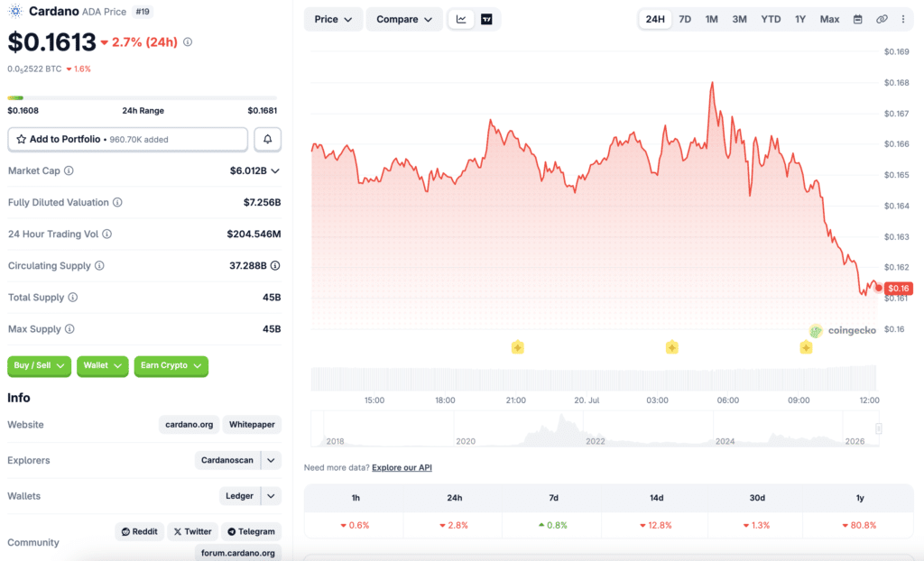Click the 30d value 1.3%

click(757, 525)
